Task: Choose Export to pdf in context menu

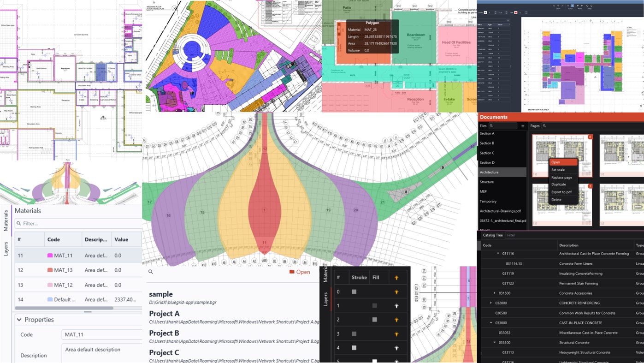Action: coord(562,192)
